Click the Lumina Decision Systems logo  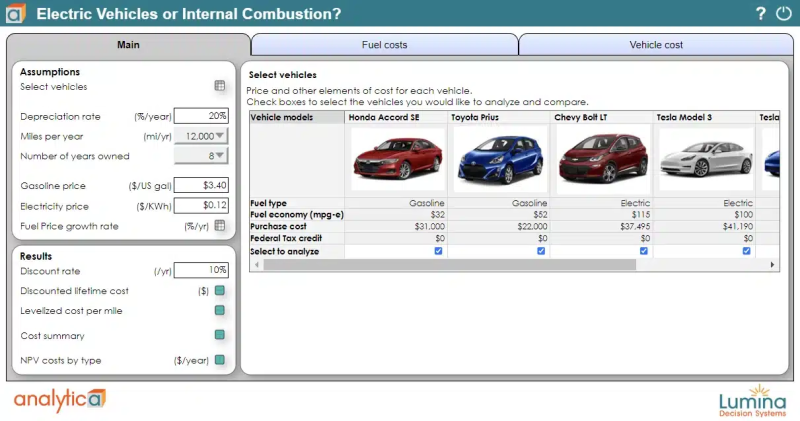(x=753, y=401)
